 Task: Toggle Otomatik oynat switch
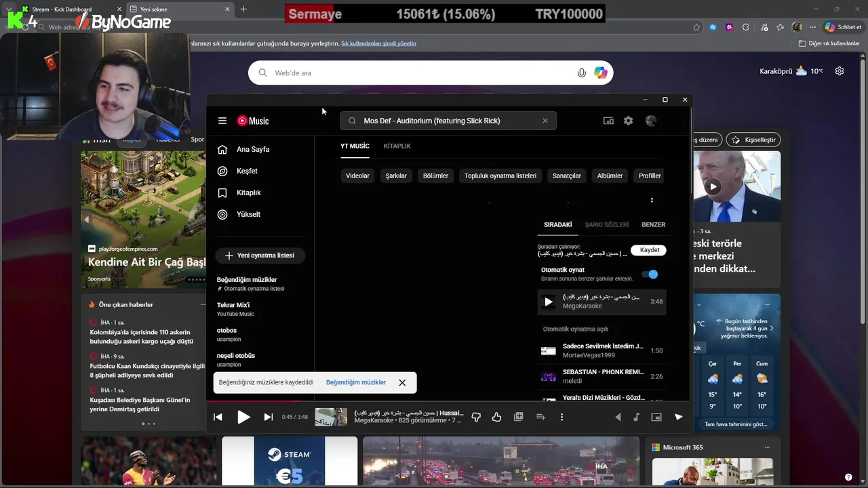(650, 274)
